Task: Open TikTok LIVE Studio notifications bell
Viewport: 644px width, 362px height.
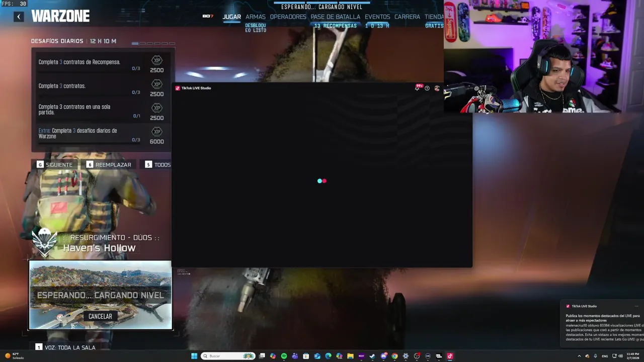Action: click(417, 88)
